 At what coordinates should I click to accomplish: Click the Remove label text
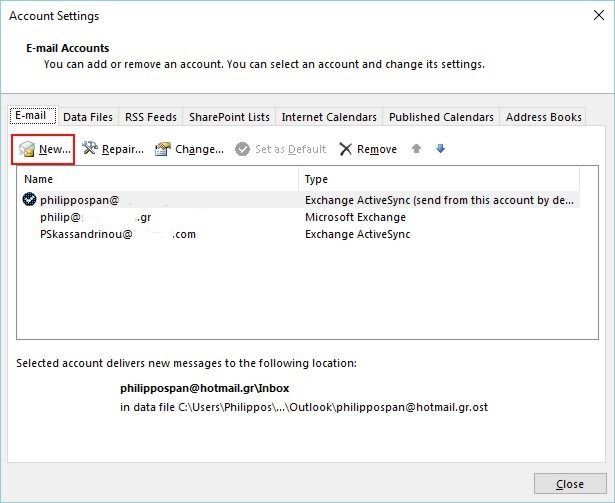pyautogui.click(x=377, y=149)
